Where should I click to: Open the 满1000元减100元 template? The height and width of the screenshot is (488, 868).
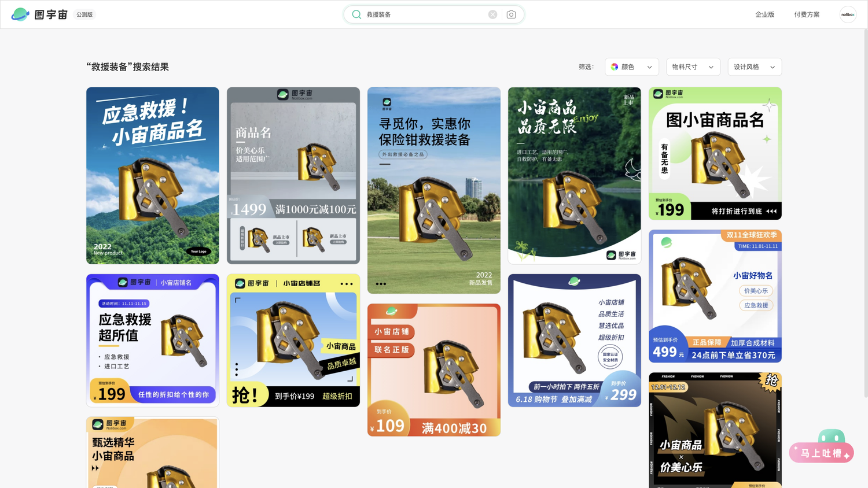(x=293, y=176)
